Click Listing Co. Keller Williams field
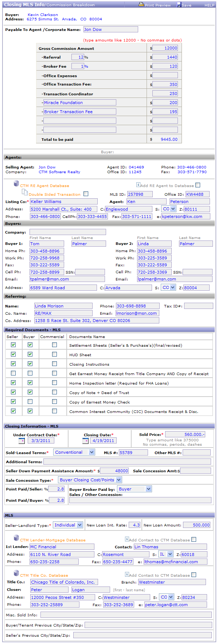 coord(64,201)
